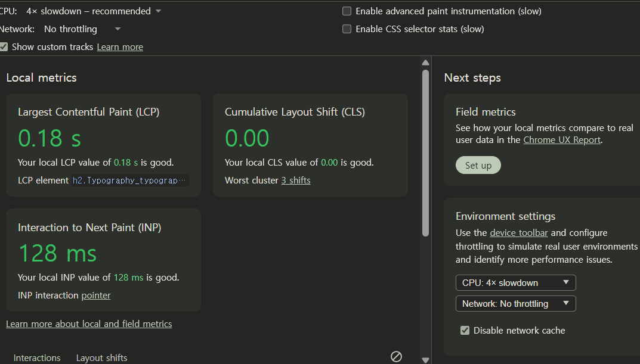Switch to the Layout shifts tab
640x364 pixels.
pyautogui.click(x=101, y=357)
